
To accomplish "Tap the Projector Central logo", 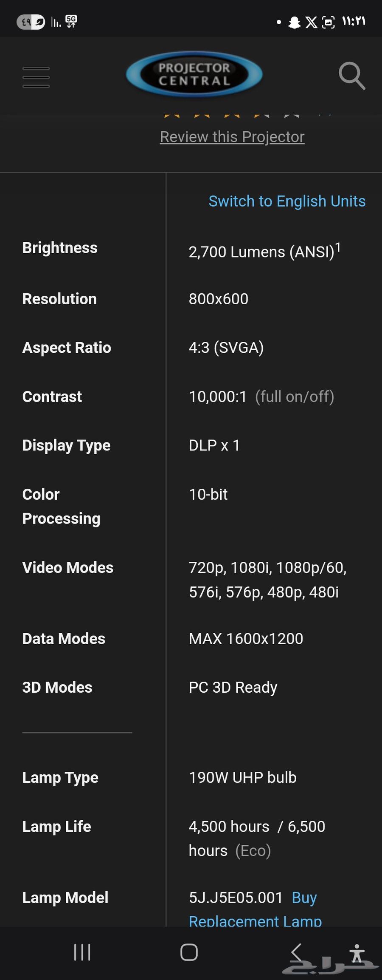I will [x=194, y=74].
